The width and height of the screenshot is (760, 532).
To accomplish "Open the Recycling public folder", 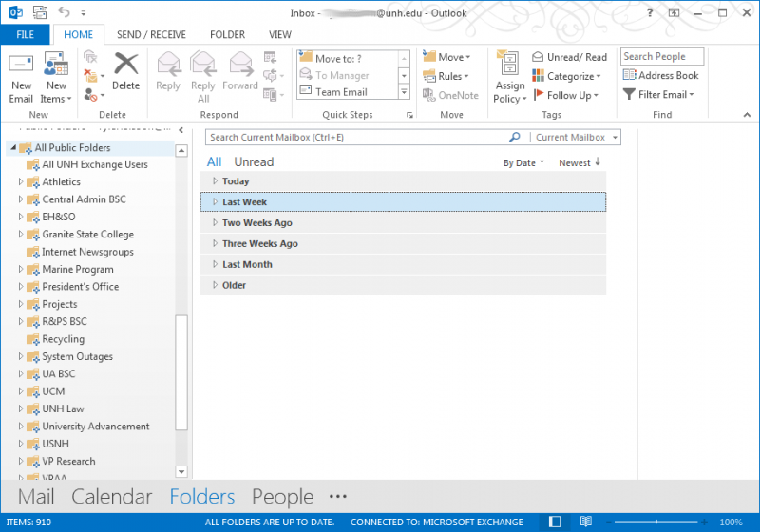I will click(63, 339).
